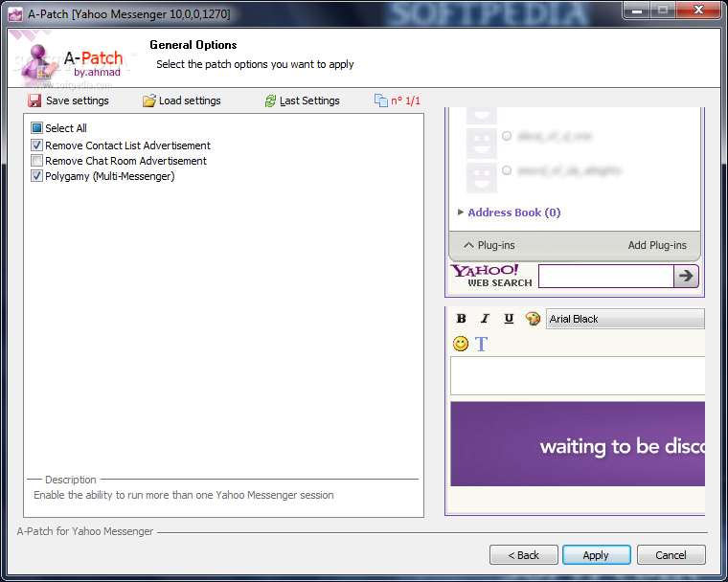Click the Yahoo web search arrow button

click(686, 276)
